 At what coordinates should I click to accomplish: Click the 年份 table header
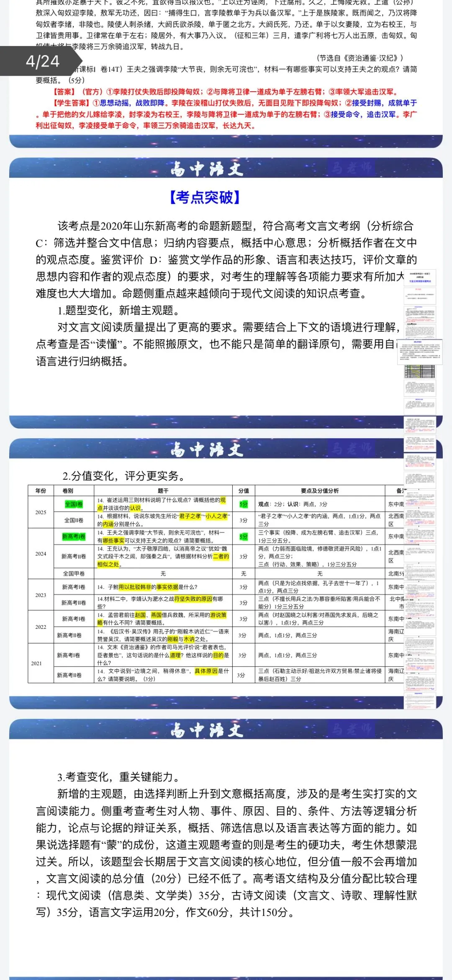41,491
